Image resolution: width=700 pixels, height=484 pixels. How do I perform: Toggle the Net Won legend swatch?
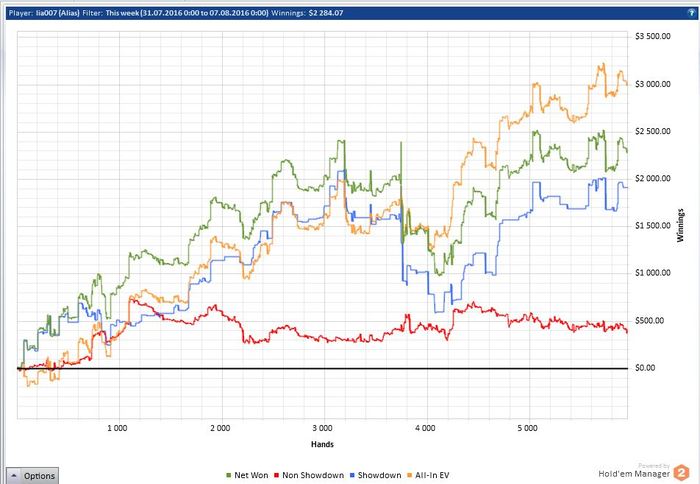coord(229,476)
